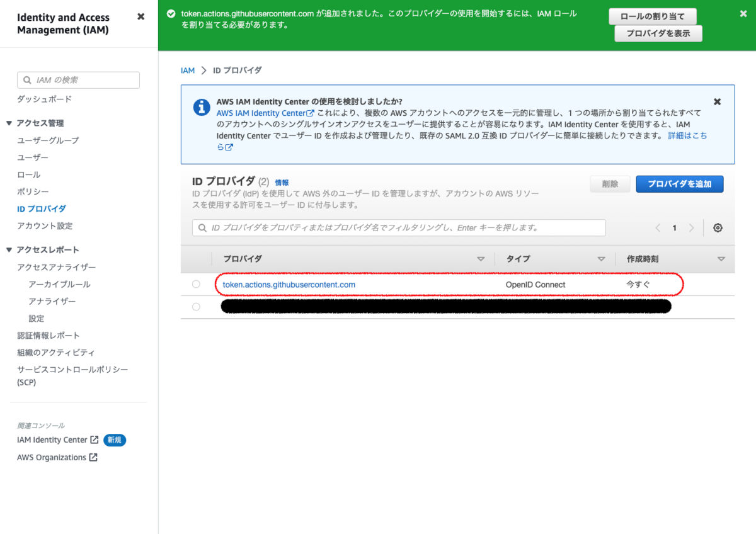Open the タイプ column sort dropdown
This screenshot has width=756, height=534.
(602, 258)
